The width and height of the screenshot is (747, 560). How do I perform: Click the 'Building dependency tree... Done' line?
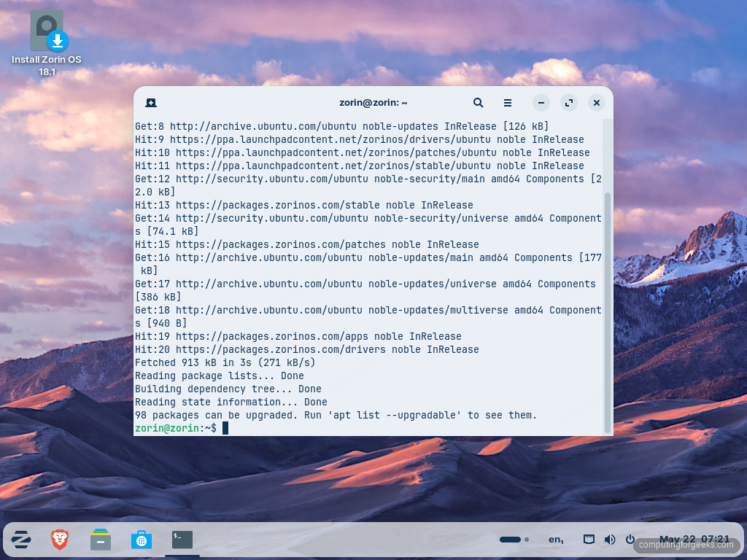pyautogui.click(x=228, y=389)
